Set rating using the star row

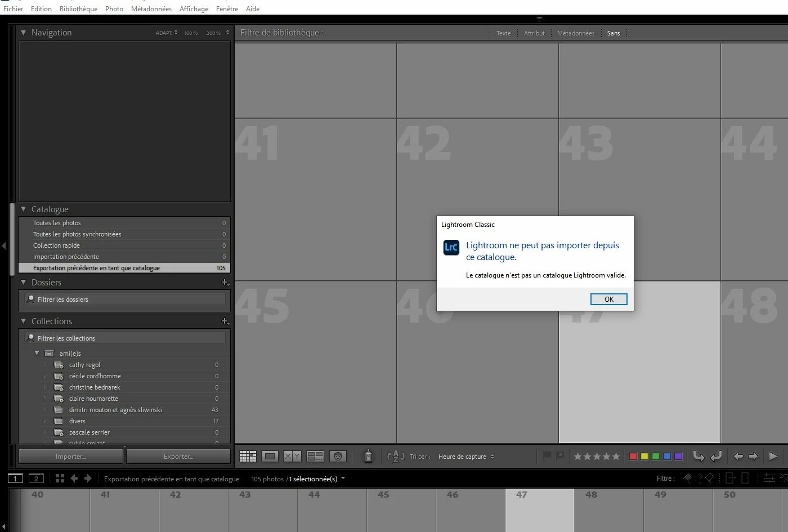[597, 457]
